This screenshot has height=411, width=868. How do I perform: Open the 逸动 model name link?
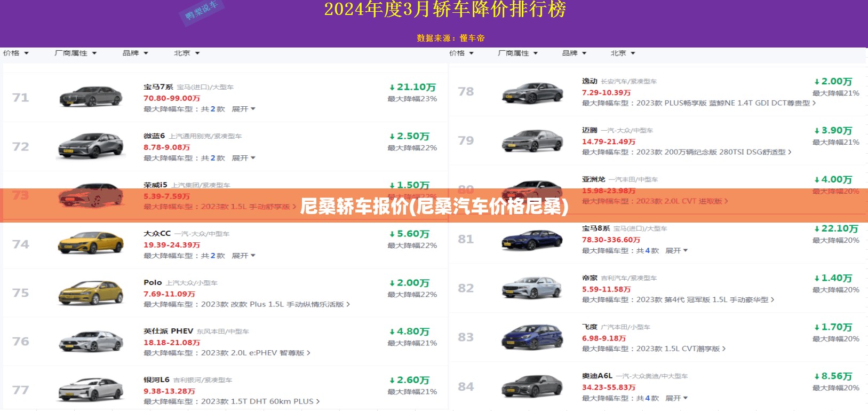coord(590,81)
